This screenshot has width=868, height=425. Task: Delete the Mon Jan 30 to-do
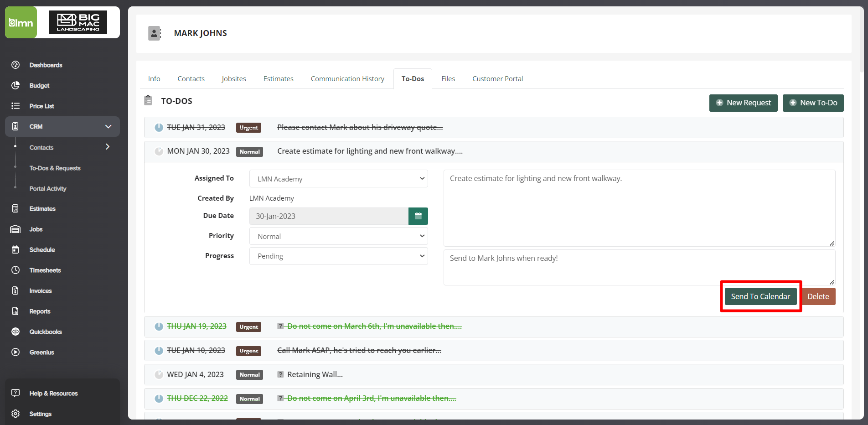(x=818, y=296)
